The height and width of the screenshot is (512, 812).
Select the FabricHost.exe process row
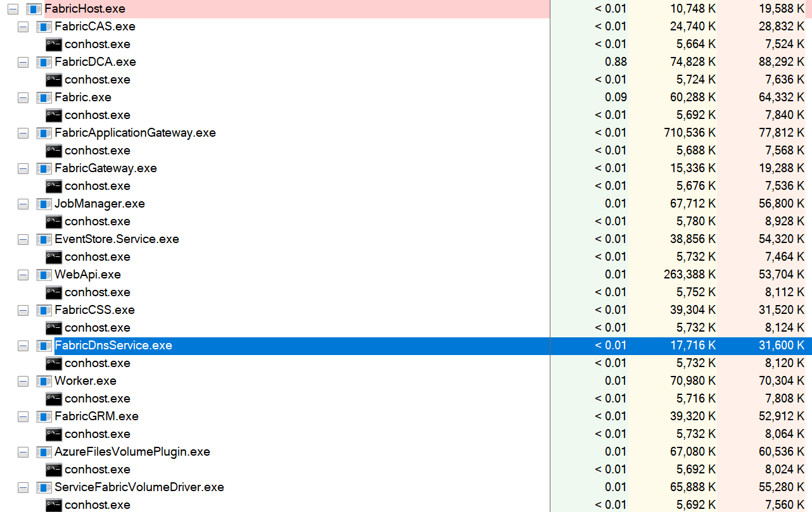406,9
